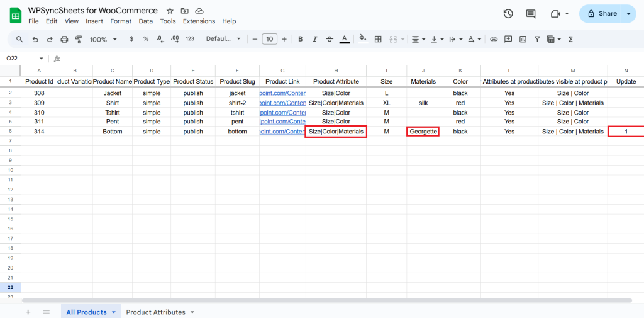The height and width of the screenshot is (318, 644).
Task: Click the horizontal scrollbar
Action: click(x=327, y=301)
